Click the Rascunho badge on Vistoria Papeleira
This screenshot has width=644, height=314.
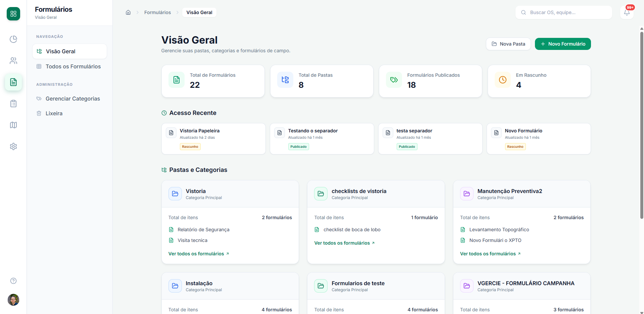pyautogui.click(x=190, y=147)
